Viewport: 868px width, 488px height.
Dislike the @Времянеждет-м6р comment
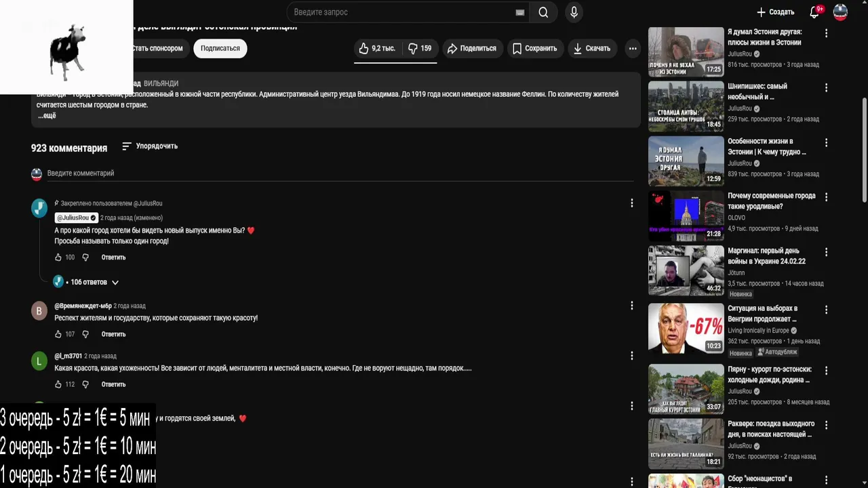85,334
